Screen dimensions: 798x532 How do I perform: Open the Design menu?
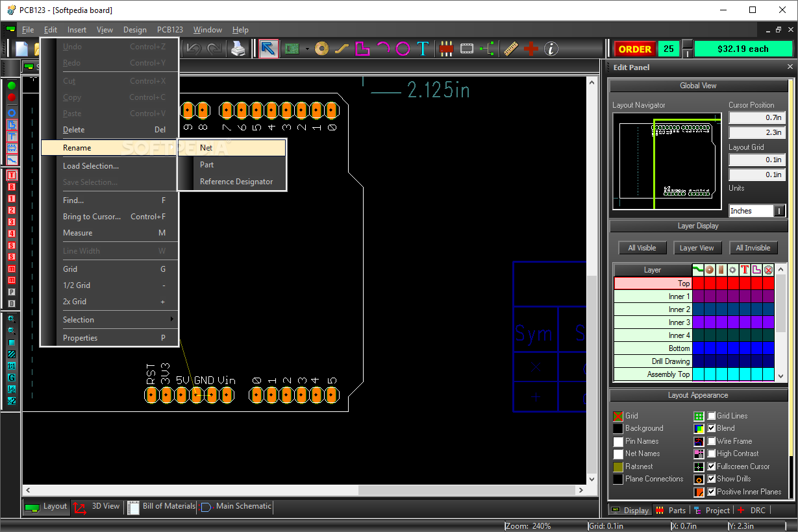tap(135, 30)
